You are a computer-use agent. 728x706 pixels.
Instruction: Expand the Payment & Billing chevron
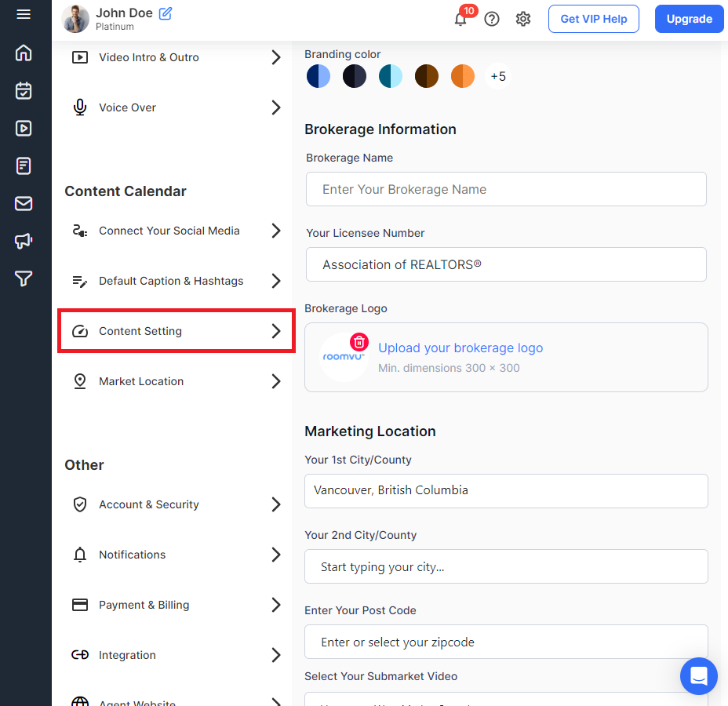[275, 605]
